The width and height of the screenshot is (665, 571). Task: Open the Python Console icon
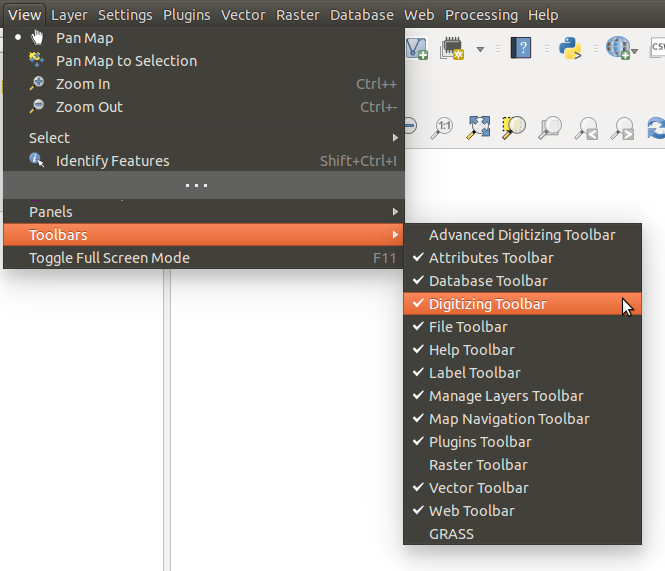click(x=570, y=48)
